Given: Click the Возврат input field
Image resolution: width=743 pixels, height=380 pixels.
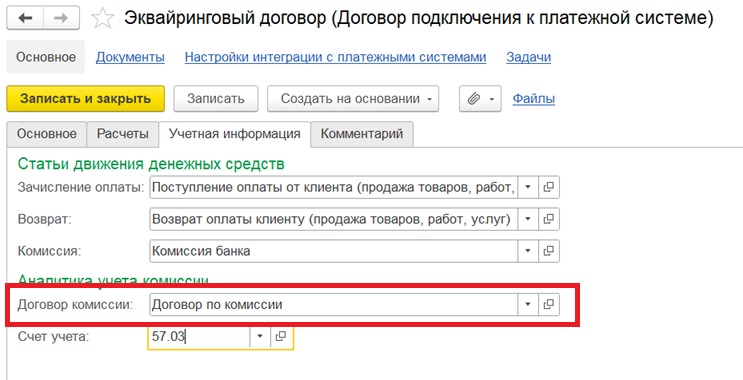Looking at the screenshot, I should 334,219.
